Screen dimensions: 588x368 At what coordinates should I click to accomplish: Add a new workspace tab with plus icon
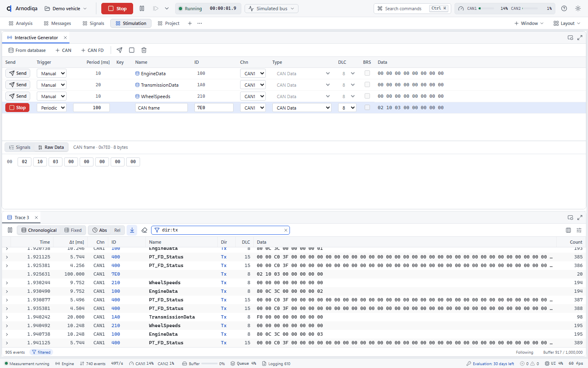tap(190, 23)
